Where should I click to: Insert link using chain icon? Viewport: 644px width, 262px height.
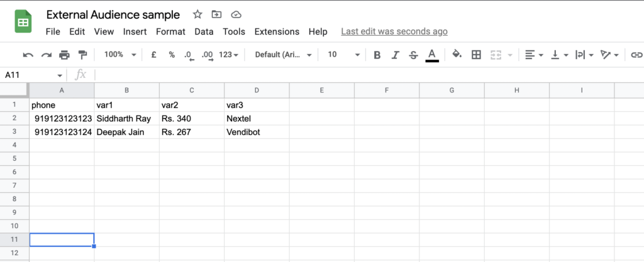(x=636, y=55)
